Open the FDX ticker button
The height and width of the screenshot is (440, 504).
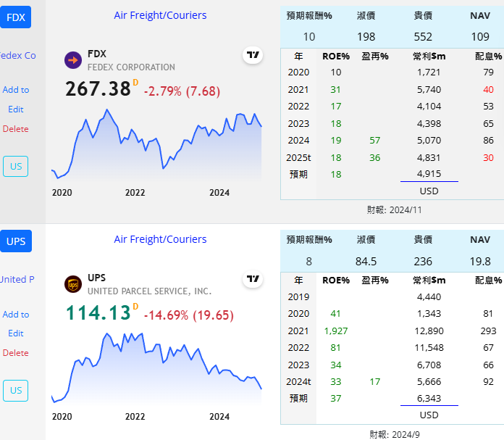coord(15,17)
